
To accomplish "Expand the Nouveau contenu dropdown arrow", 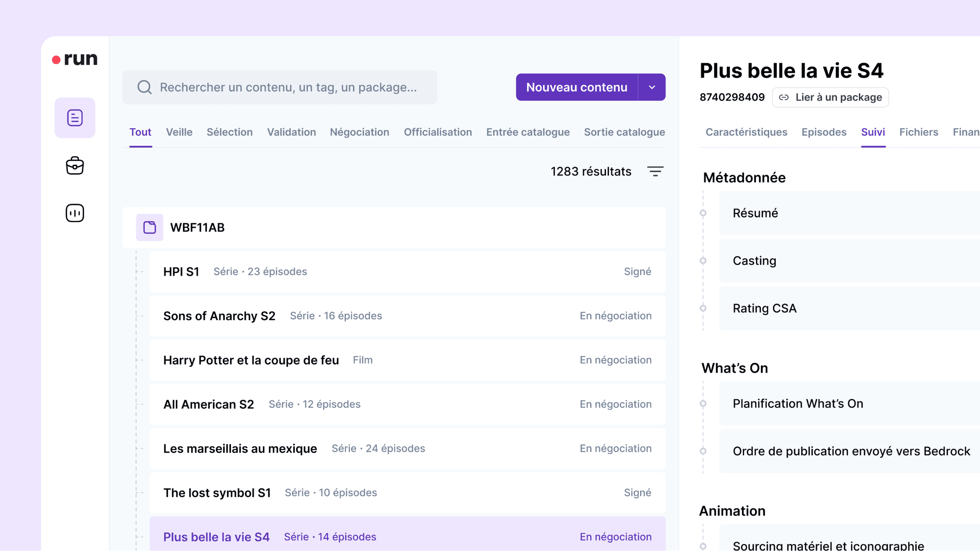I will (x=652, y=87).
